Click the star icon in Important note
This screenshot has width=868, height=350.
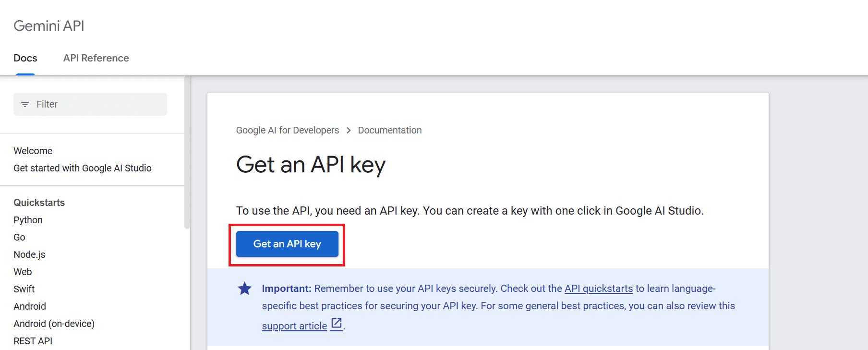coord(244,289)
